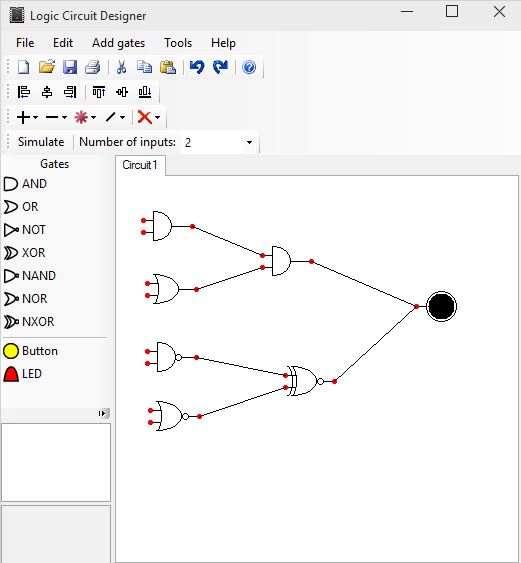Click the NXOR gate on the canvas
This screenshot has height=563, width=521.
305,381
